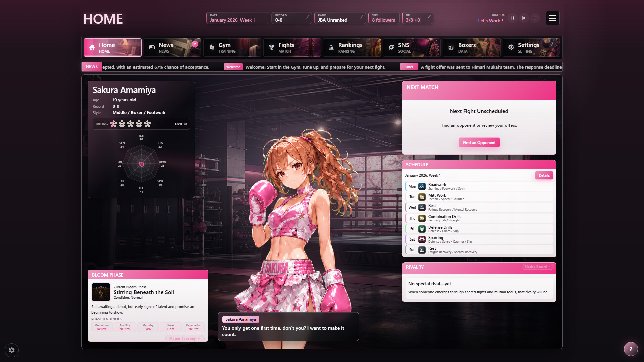Click the star rating row OVR 30
Viewport: 644px width, 362px height.
(x=141, y=124)
